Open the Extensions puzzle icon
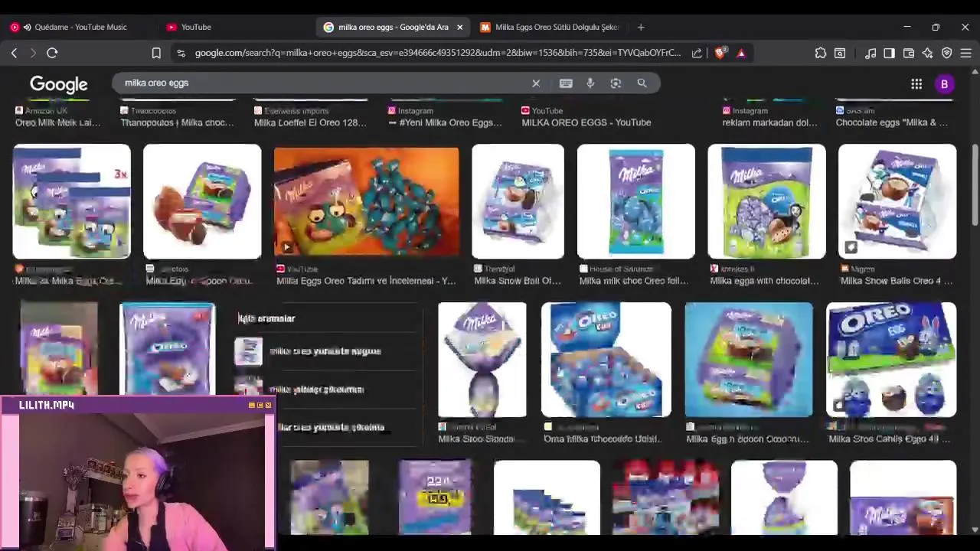The width and height of the screenshot is (980, 551). click(821, 53)
